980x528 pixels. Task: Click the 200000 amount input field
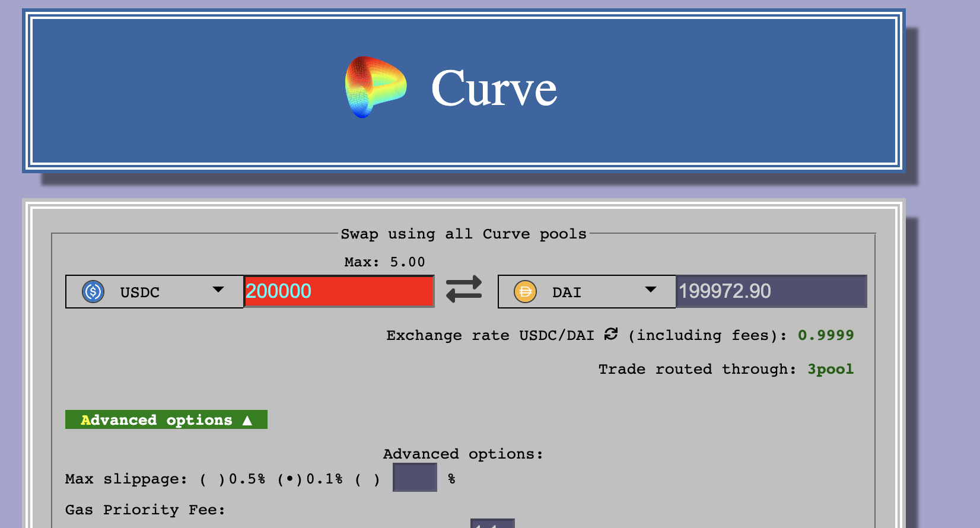tap(339, 291)
